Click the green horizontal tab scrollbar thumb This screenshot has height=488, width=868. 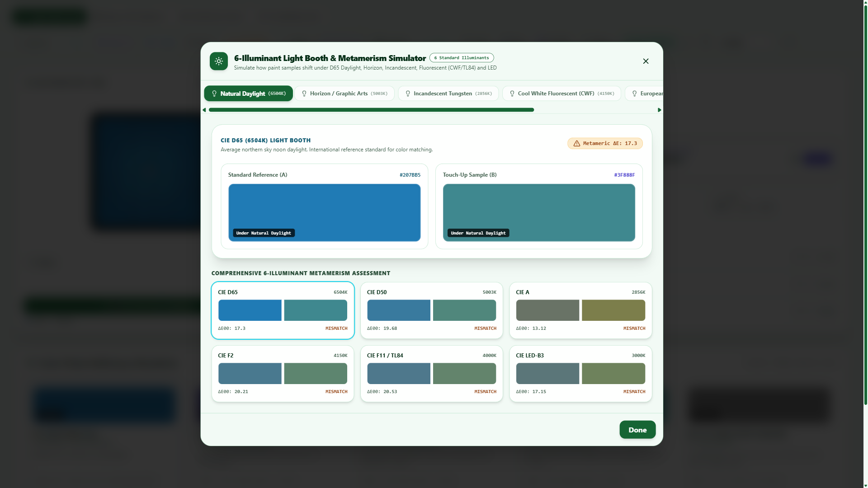(371, 110)
